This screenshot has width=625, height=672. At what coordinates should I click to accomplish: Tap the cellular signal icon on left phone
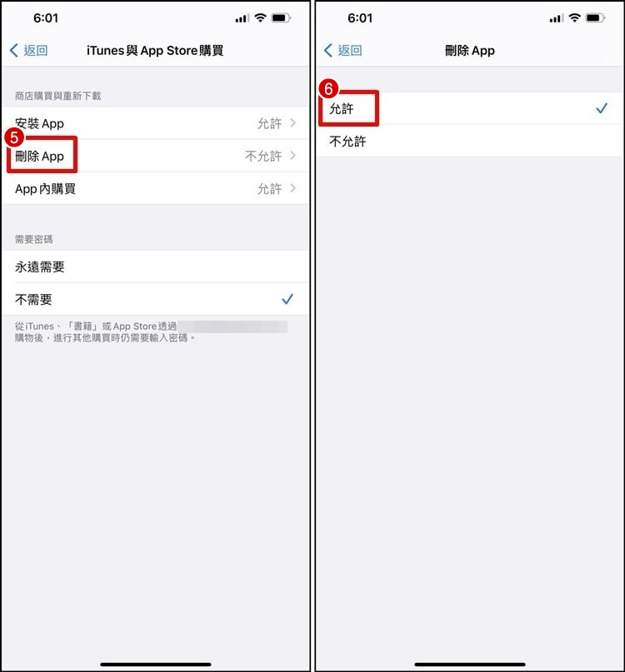pos(242,18)
